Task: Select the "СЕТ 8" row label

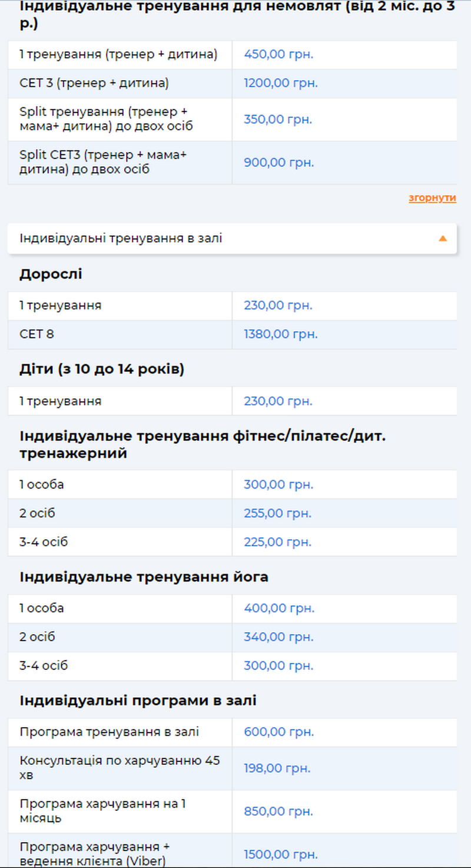Action: [x=37, y=334]
